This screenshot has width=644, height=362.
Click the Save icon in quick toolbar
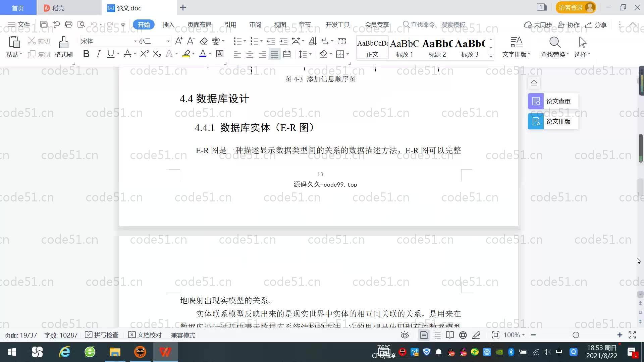44,24
